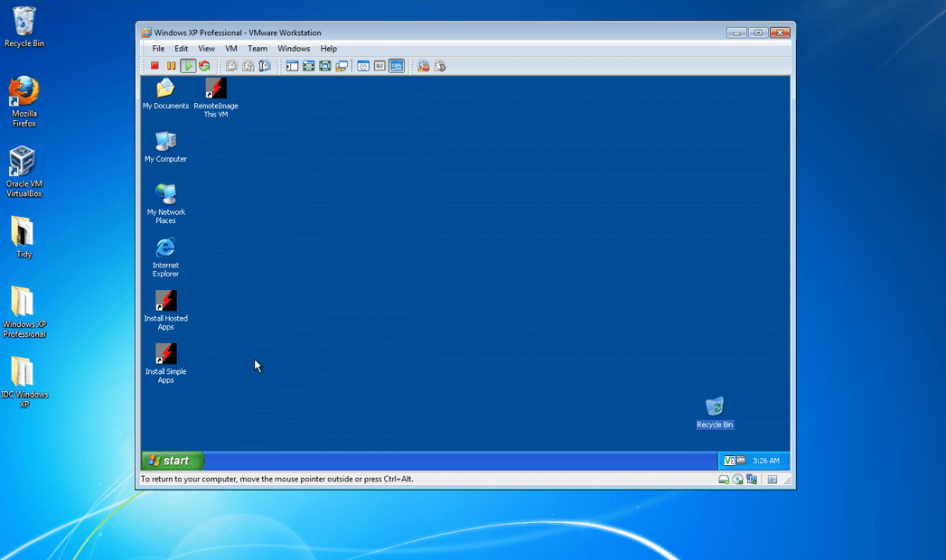Screen dimensions: 946x560
Task: Click the VNC tray icon in XP taskbar
Action: click(729, 461)
